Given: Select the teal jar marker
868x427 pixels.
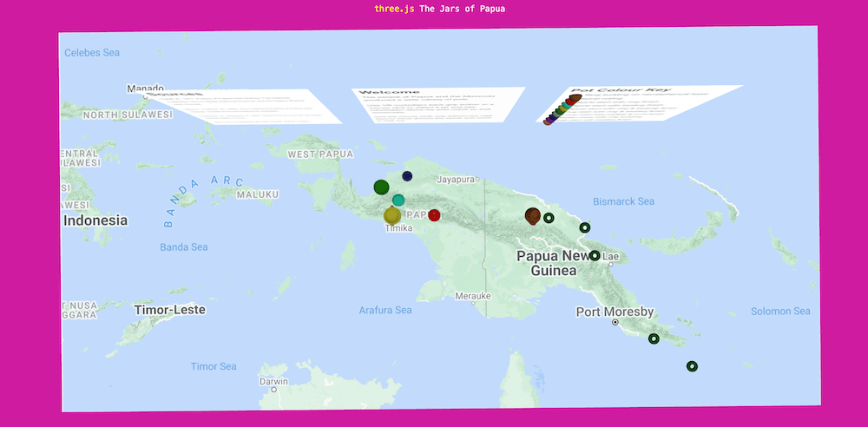Looking at the screenshot, I should [398, 200].
